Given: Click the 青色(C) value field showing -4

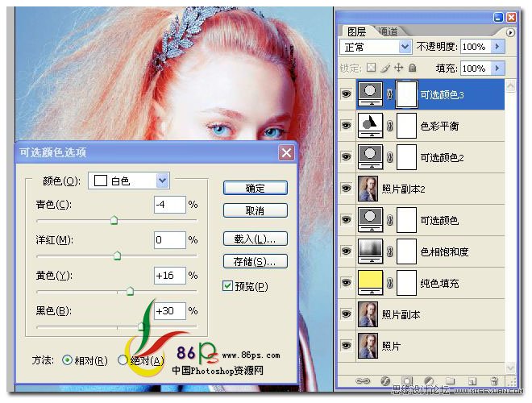Looking at the screenshot, I should [x=169, y=205].
